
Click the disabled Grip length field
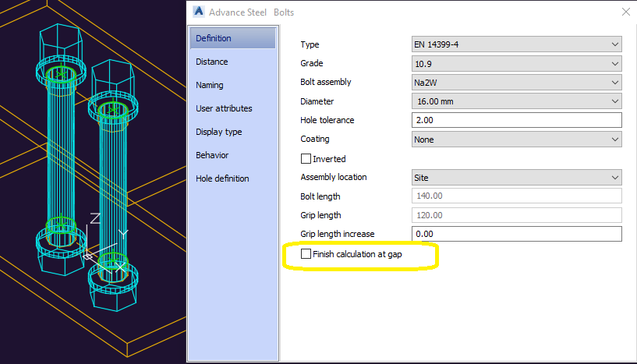[x=516, y=215]
